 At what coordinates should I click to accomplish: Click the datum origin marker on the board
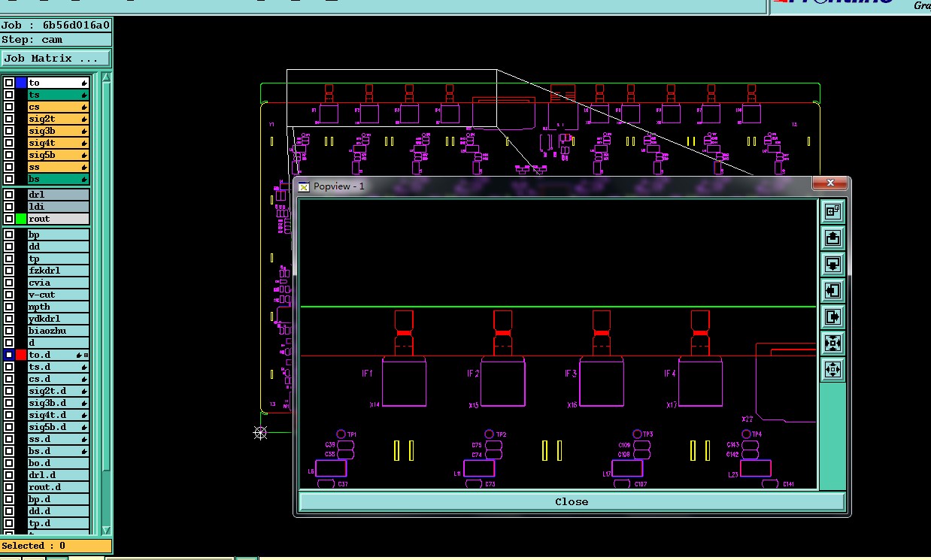260,432
